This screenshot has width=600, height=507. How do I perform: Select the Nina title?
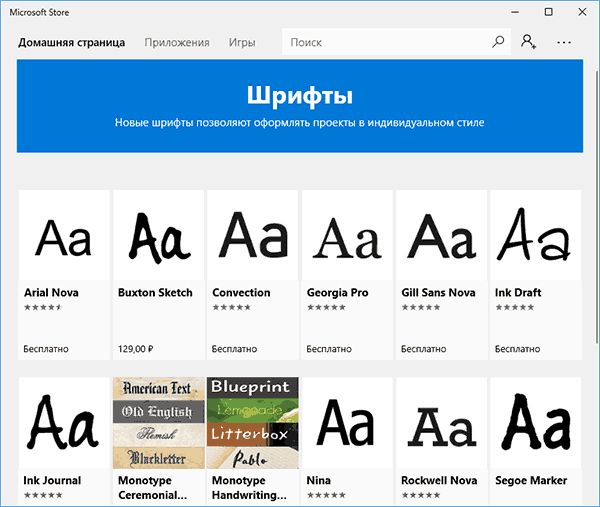[x=319, y=481]
